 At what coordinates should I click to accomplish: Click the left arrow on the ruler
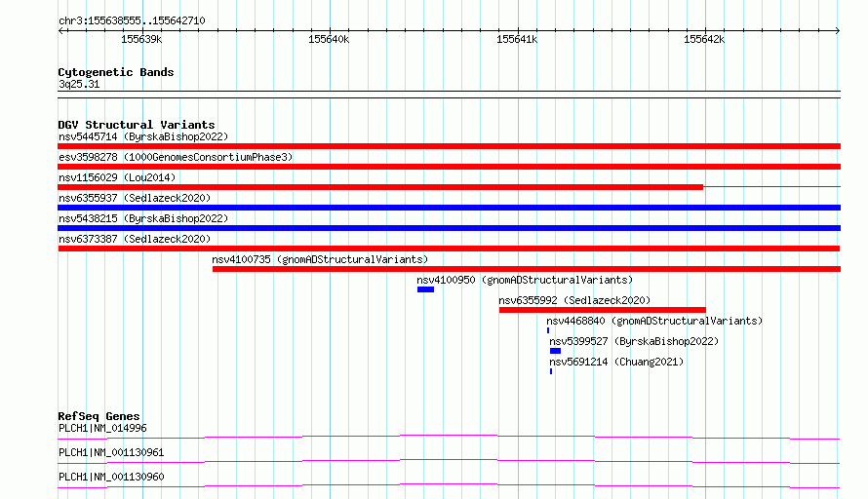pos(60,30)
